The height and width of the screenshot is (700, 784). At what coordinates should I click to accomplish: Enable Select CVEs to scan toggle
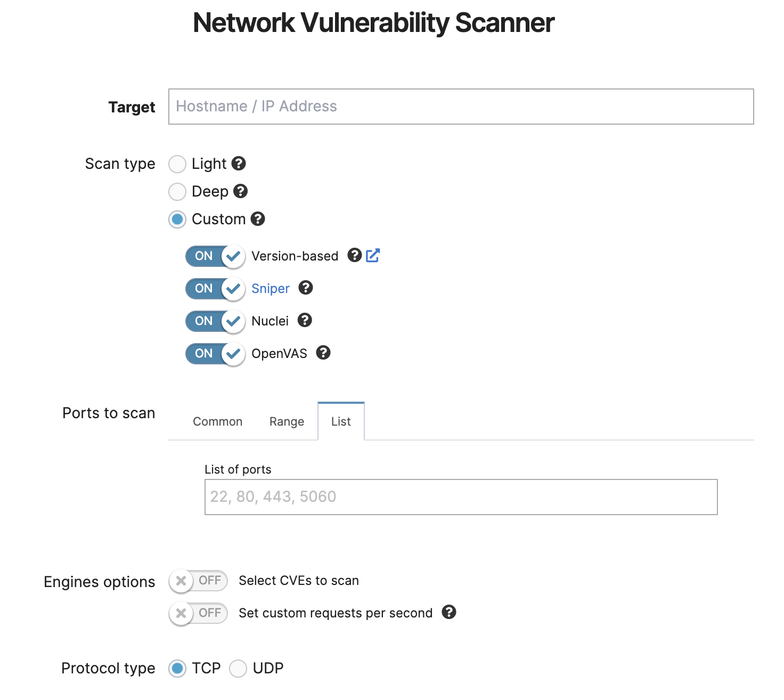198,581
